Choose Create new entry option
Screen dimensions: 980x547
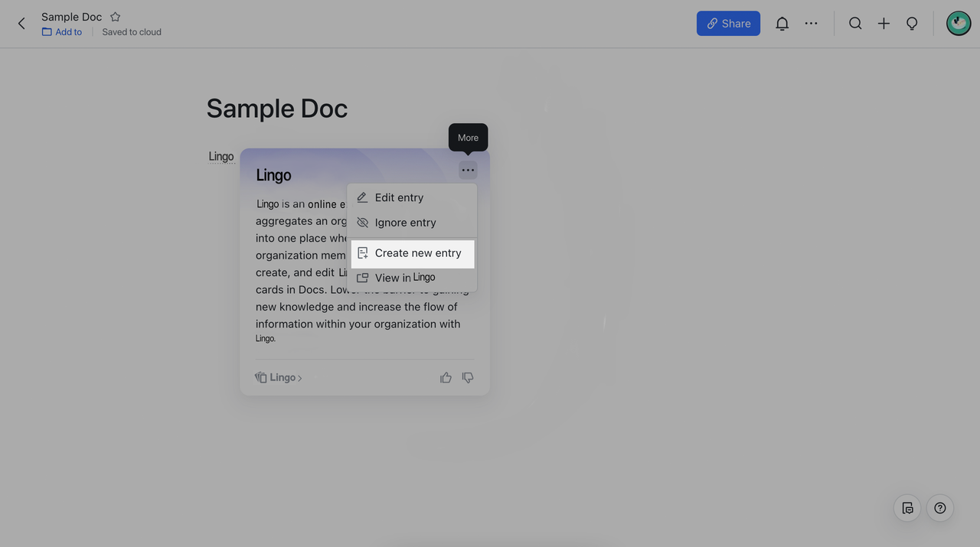pos(417,253)
